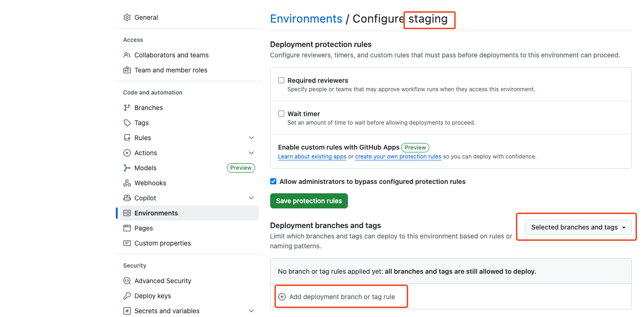Click the Webhooks icon in sidebar
The height and width of the screenshot is (317, 644).
pos(127,183)
